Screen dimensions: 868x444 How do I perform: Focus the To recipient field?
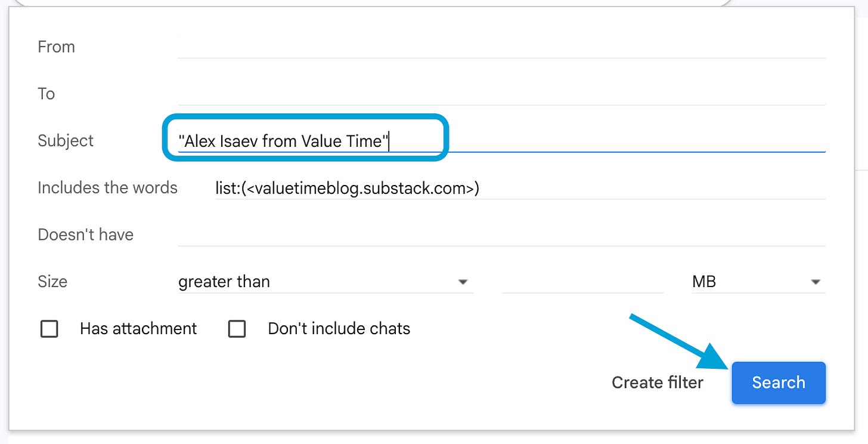501,94
